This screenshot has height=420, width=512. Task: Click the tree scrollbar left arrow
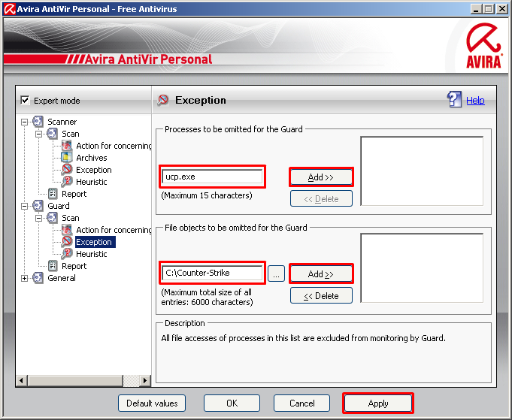(22, 380)
